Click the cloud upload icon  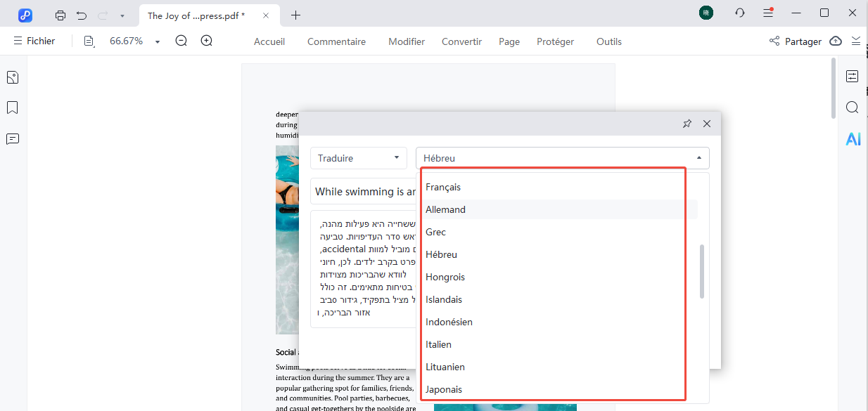click(836, 41)
